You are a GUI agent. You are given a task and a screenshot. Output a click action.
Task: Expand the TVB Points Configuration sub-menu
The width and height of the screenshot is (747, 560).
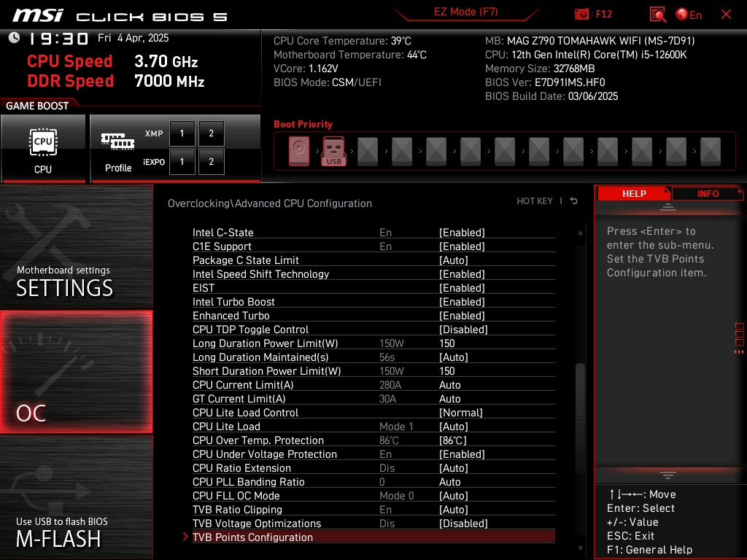point(252,537)
